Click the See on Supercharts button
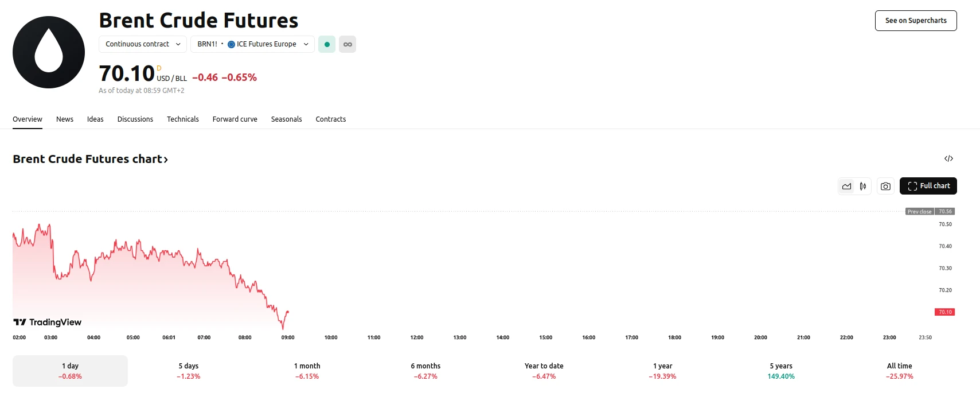The image size is (980, 396). point(915,21)
